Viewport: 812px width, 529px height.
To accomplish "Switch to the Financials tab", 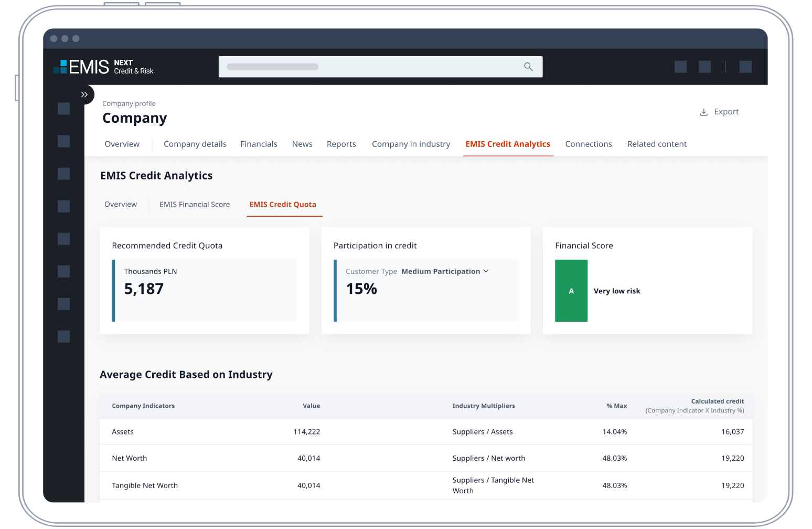I will [x=259, y=144].
